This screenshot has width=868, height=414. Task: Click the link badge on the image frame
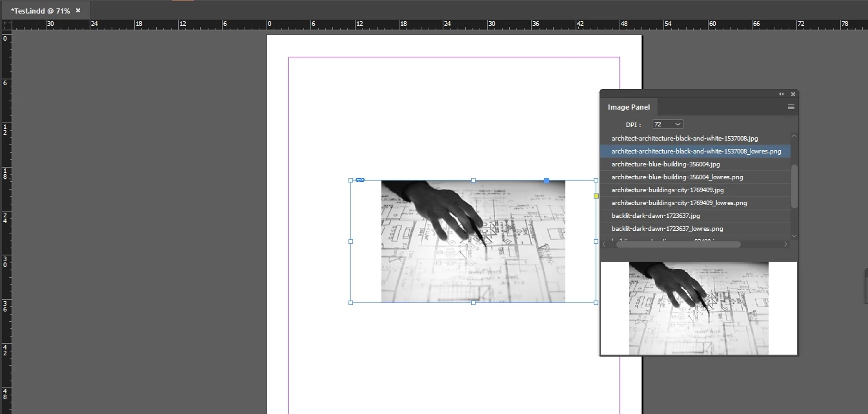coord(360,180)
